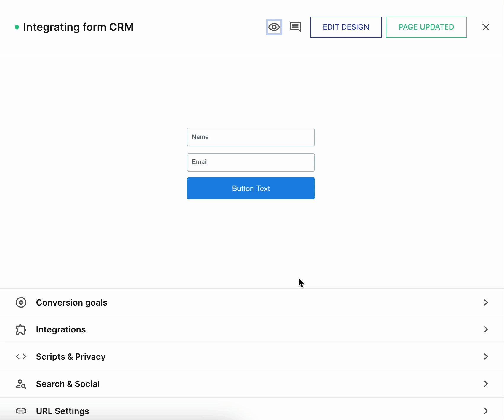Select the Integrations puzzle icon
Screen dimensions: 504x420
click(x=21, y=329)
